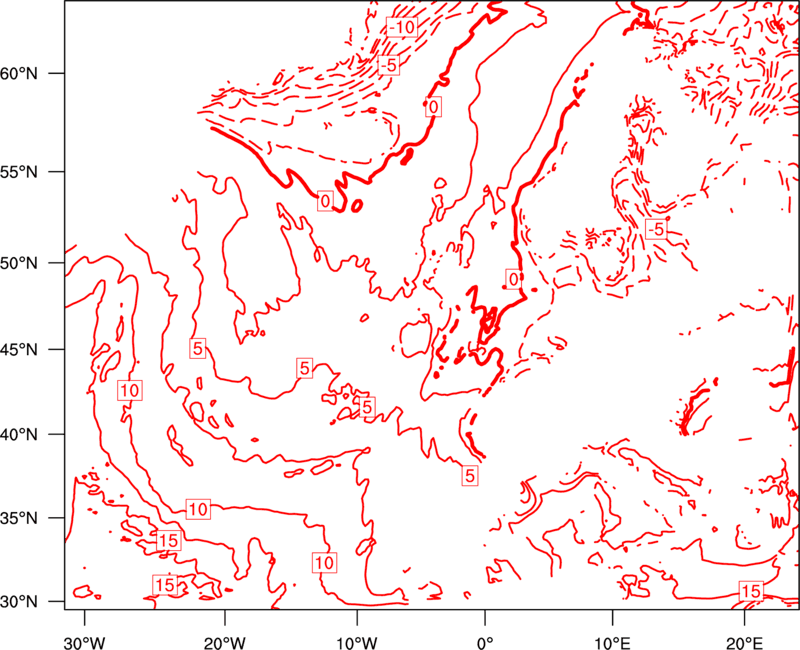This screenshot has width=800, height=650.
Task: Click the 15 contour label above 20°E
Action: point(751,591)
